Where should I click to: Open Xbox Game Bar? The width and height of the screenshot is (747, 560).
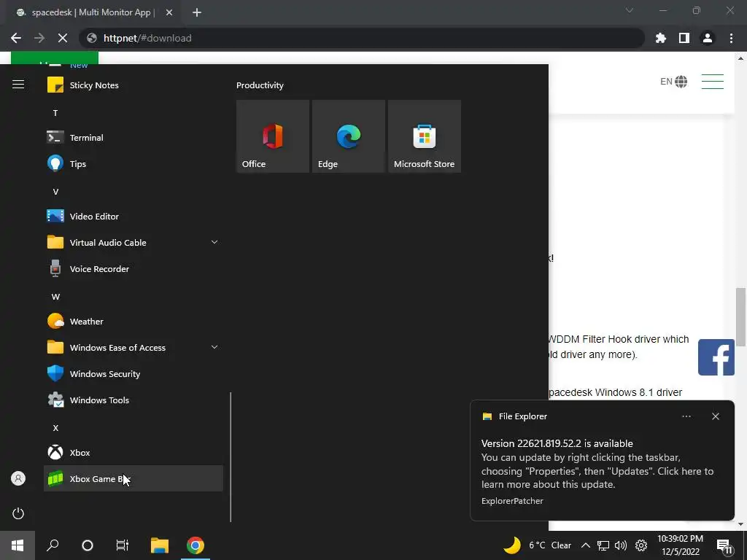(133, 478)
